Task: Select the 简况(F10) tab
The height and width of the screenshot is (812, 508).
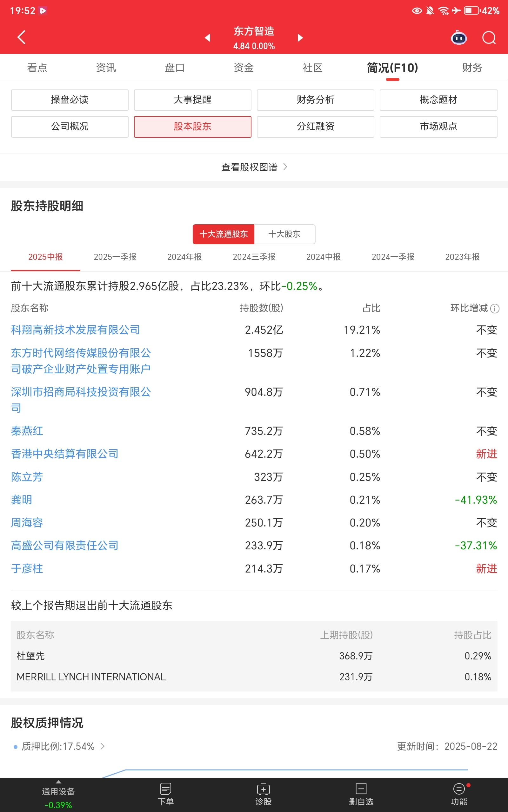Action: point(392,68)
